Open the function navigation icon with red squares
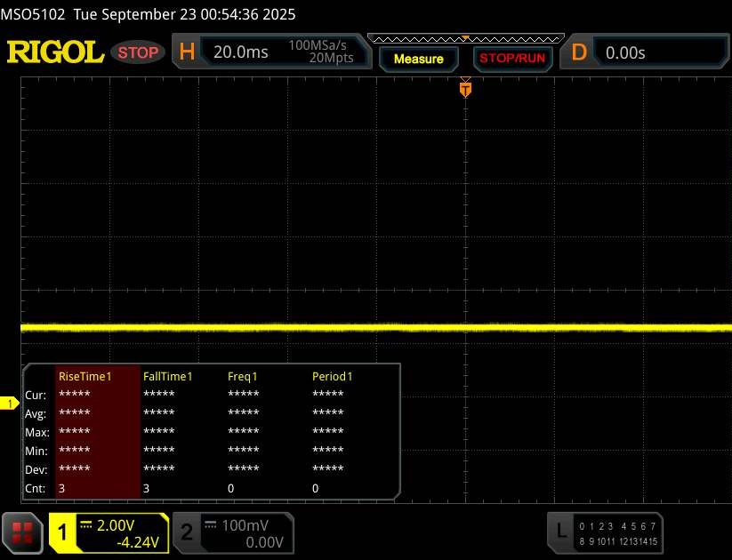This screenshot has height=560, width=732. coord(23,532)
